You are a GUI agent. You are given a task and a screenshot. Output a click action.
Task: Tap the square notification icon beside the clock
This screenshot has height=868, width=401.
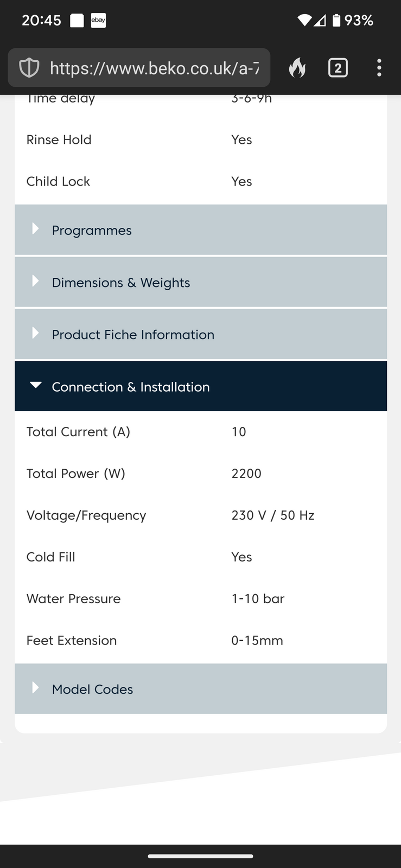[77, 21]
